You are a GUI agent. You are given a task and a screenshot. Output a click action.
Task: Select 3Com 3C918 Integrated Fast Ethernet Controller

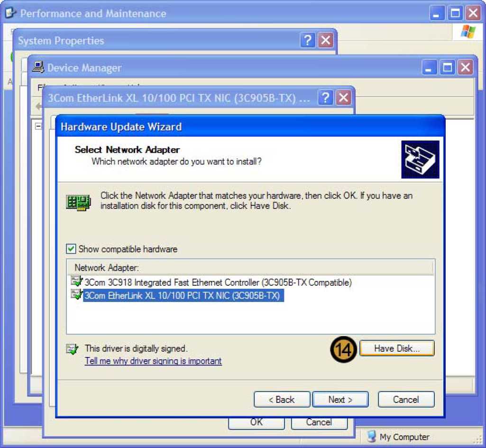coord(218,282)
